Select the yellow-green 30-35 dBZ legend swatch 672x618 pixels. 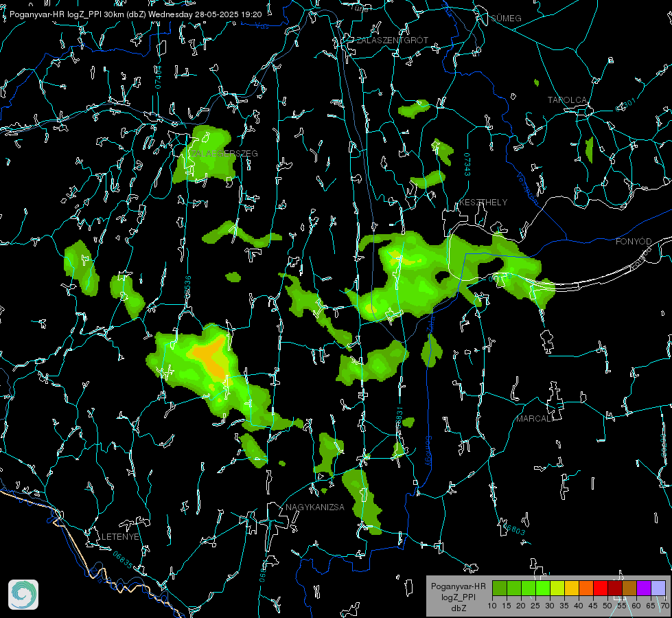click(x=557, y=588)
